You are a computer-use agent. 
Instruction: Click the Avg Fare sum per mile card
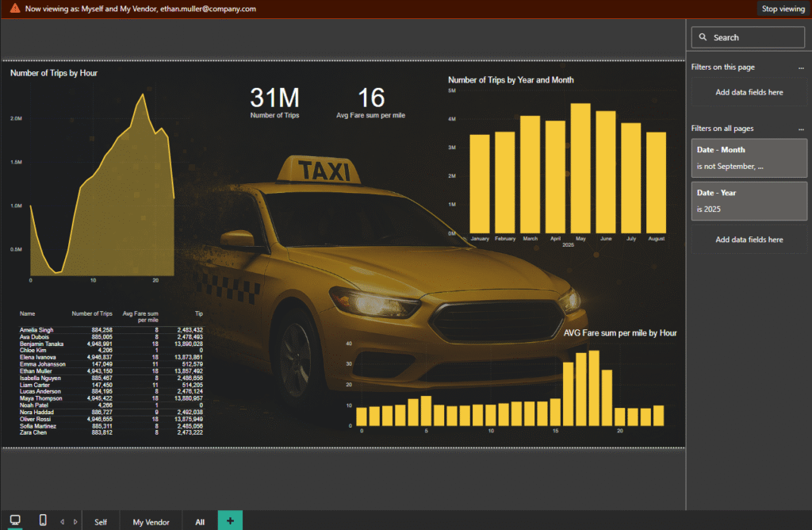[370, 102]
